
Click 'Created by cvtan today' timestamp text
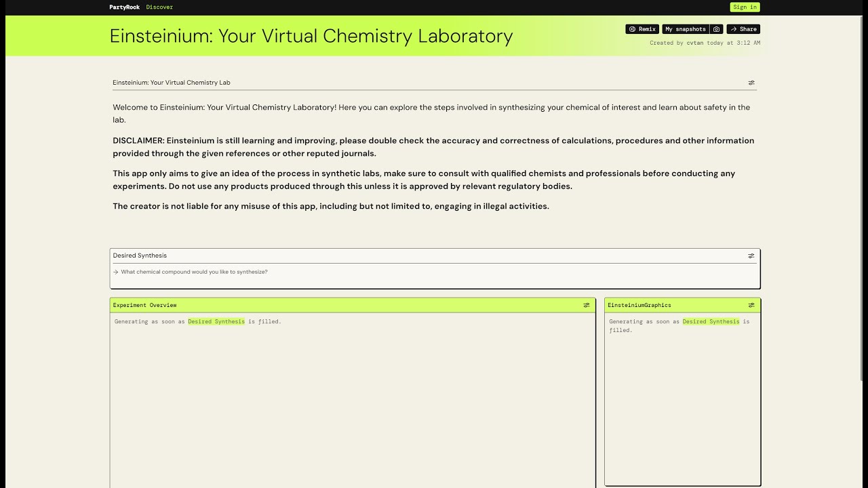point(705,43)
